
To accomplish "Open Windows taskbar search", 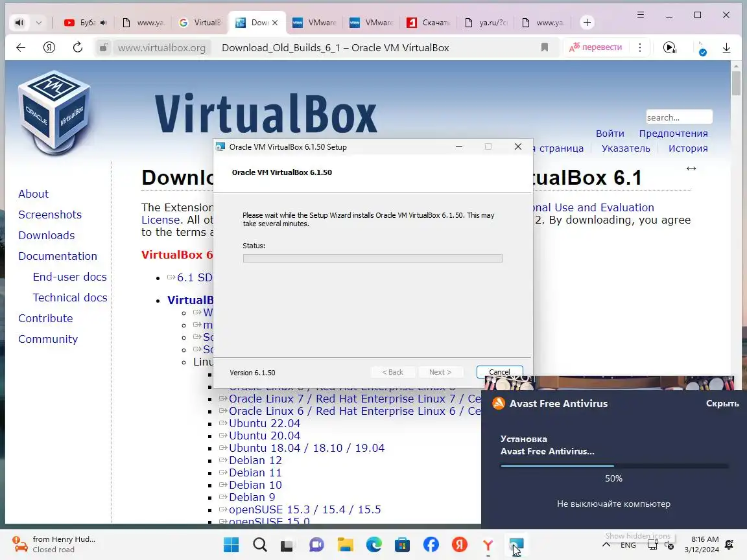I will [x=259, y=544].
